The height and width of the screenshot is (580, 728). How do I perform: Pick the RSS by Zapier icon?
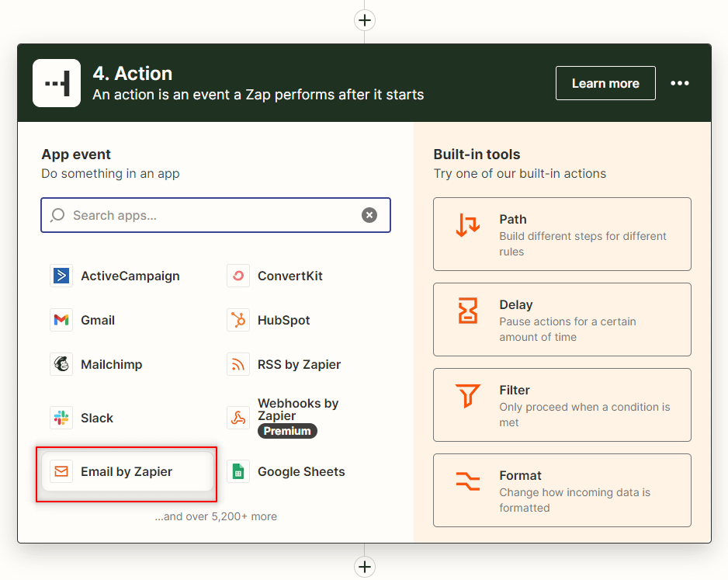pos(238,364)
